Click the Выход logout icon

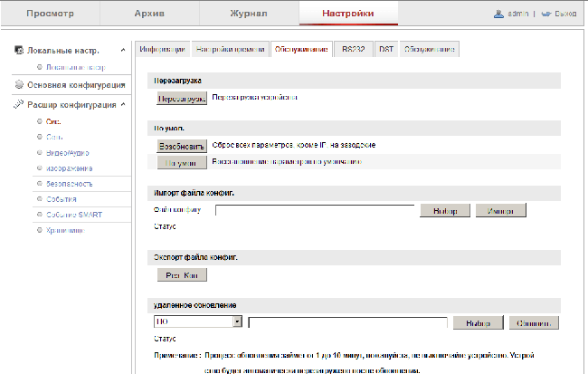click(546, 14)
